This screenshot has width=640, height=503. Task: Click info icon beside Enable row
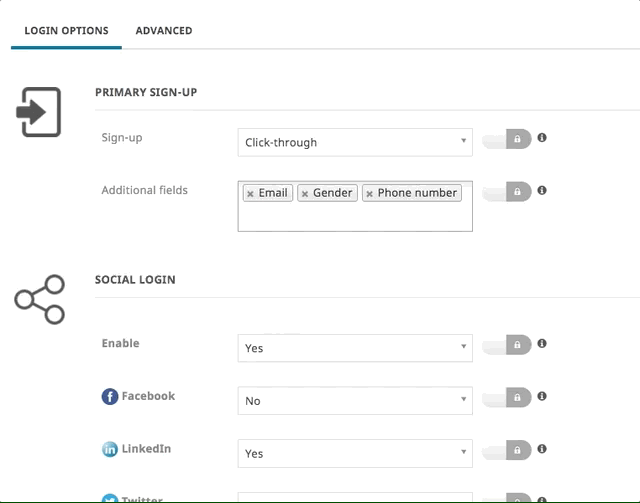pyautogui.click(x=542, y=344)
